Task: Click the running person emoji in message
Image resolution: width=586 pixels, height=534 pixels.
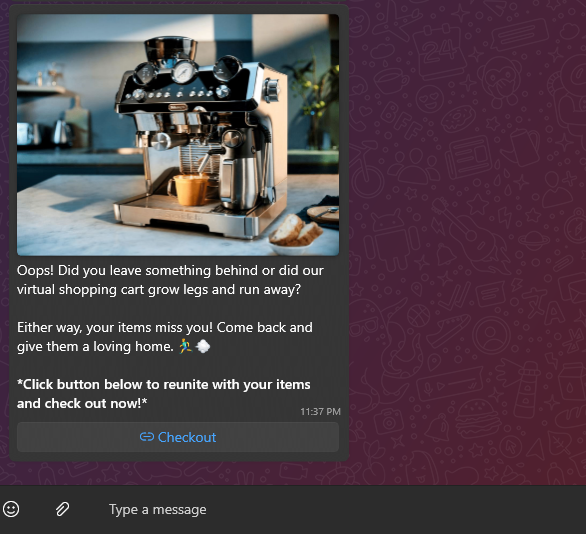Action: (186, 346)
